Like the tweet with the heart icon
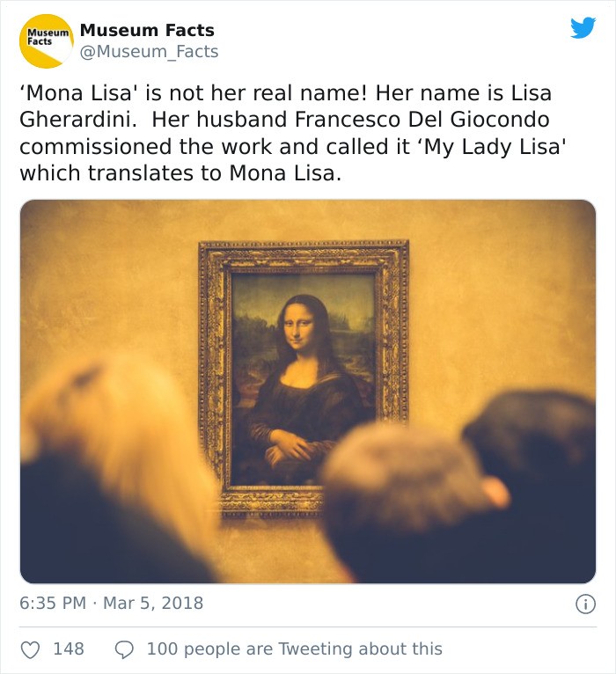Image resolution: width=616 pixels, height=674 pixels. click(x=31, y=649)
